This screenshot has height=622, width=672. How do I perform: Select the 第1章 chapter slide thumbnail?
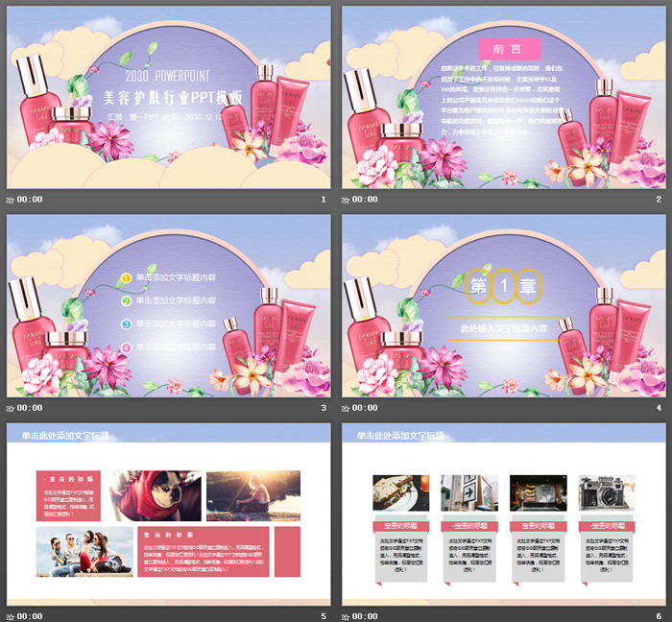pos(504,305)
